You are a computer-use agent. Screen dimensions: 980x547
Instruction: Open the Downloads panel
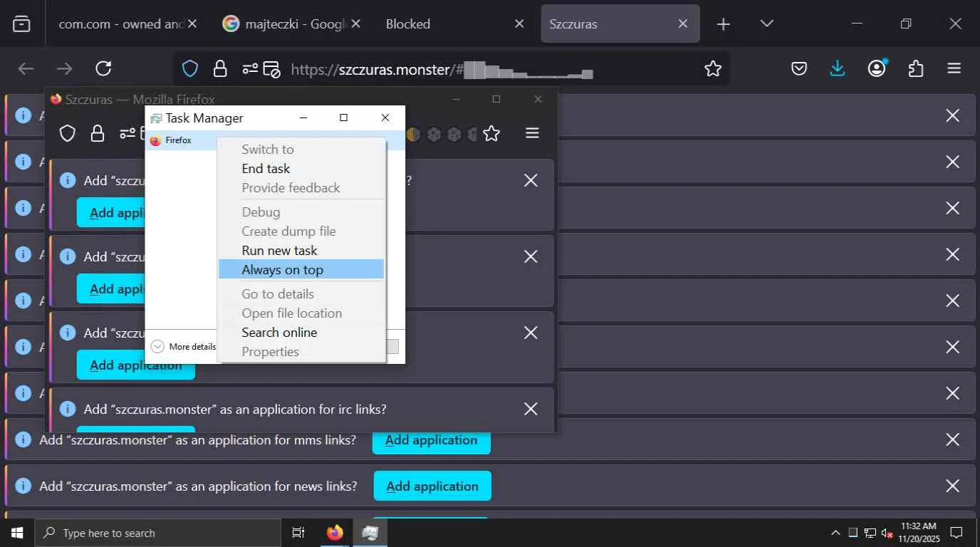838,68
